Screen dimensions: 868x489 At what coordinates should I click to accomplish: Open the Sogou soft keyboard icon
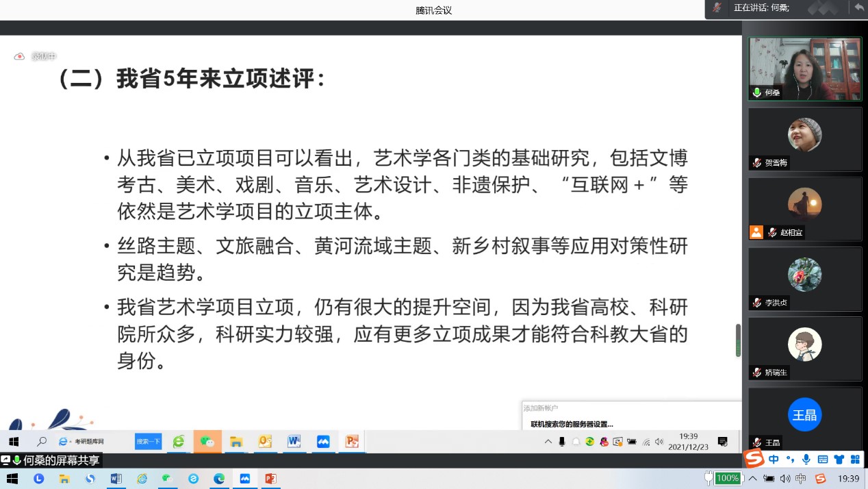(x=823, y=460)
